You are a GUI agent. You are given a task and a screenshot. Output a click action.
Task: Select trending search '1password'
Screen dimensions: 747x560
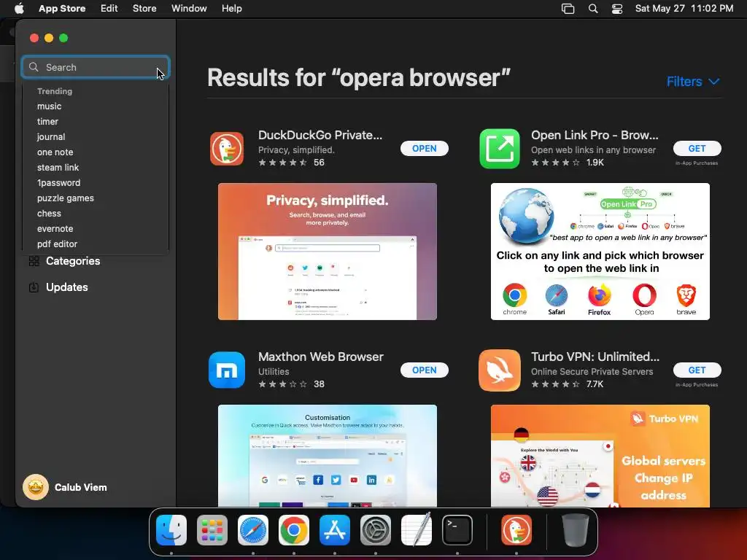(58, 183)
